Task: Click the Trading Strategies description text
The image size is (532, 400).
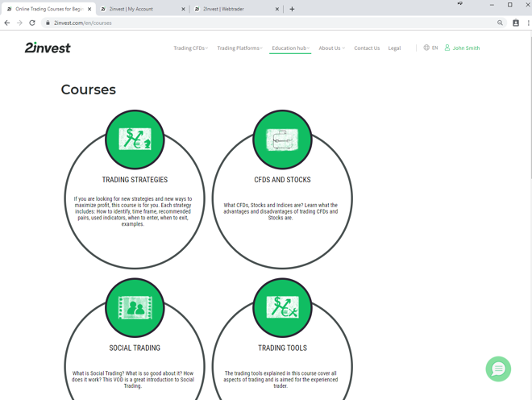Action: coord(133,211)
